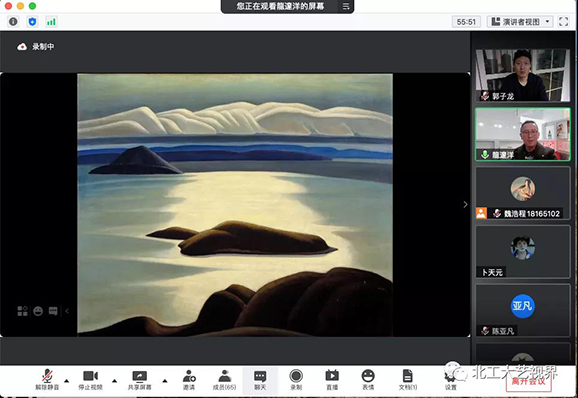Open the 演讲者视图 view dropdown

tap(520, 22)
